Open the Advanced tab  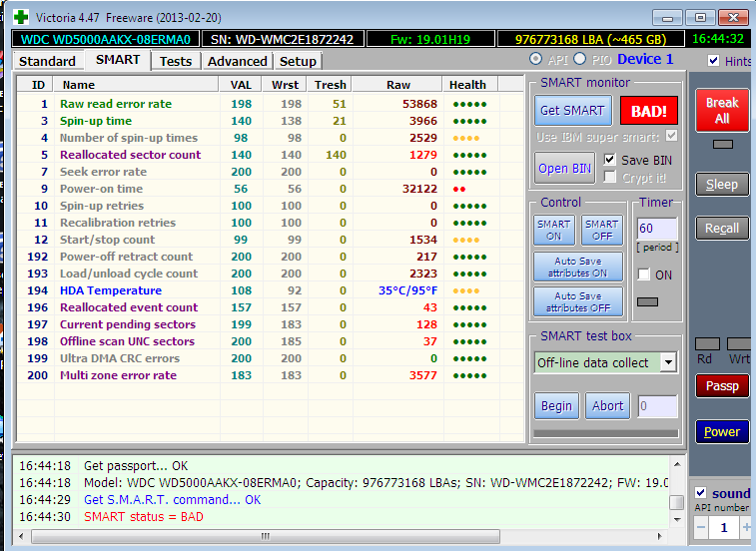click(238, 61)
